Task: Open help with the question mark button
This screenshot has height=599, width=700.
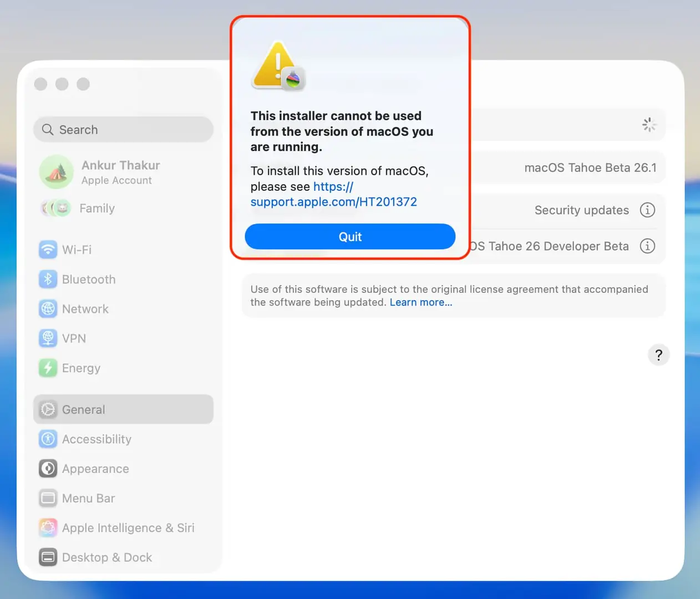Action: click(x=658, y=355)
